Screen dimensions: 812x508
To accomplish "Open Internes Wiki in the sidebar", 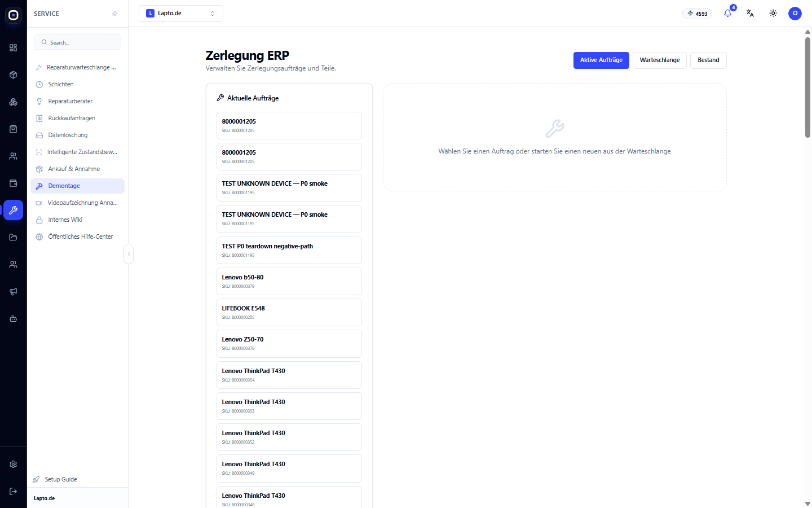I will pos(78,220).
